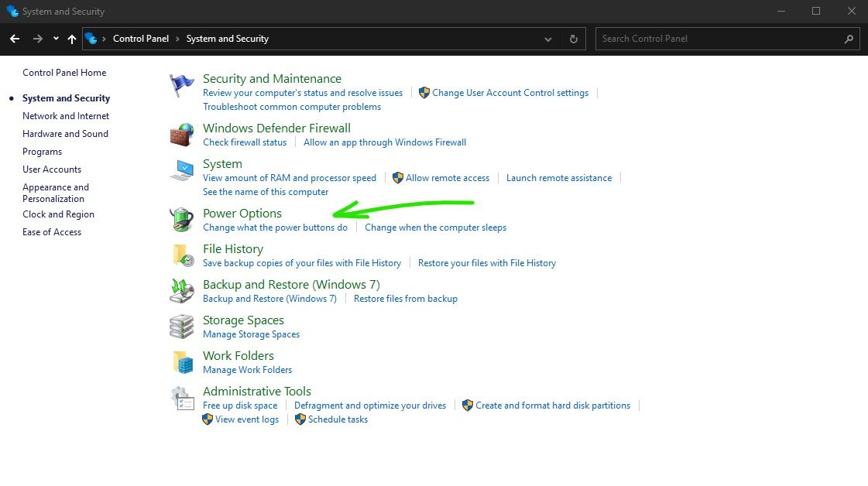
Task: Go forward using the Forward arrow
Action: (x=38, y=39)
